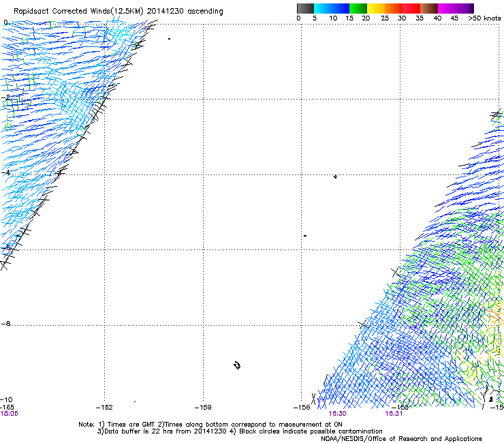This screenshot has height=443, width=504.
Task: Click the '15' legend scale label
Action: pos(349,18)
